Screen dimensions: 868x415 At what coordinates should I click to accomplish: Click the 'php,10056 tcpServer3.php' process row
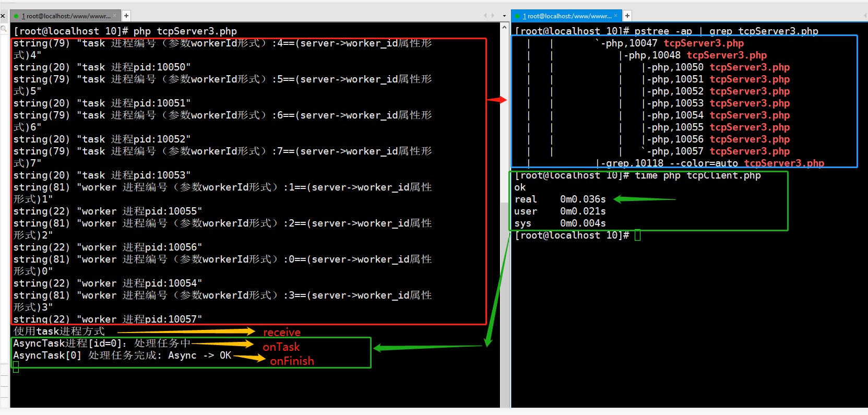click(716, 139)
